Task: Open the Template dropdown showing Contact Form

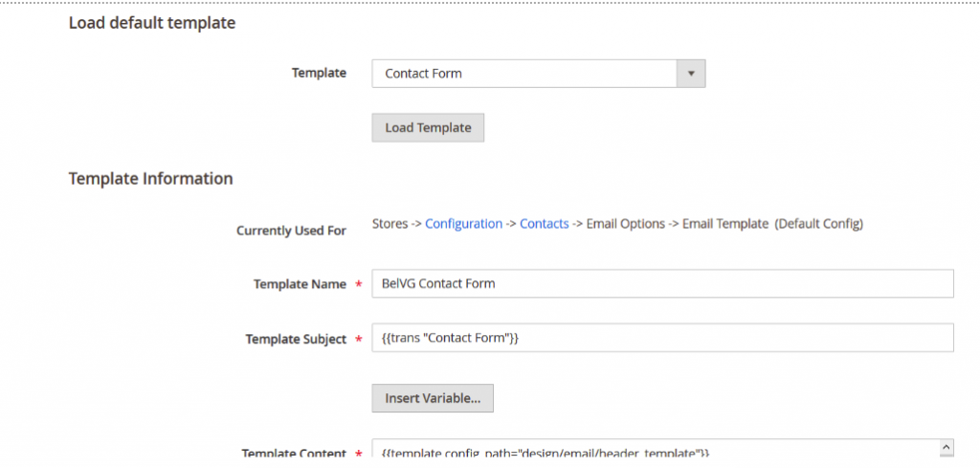Action: point(524,74)
